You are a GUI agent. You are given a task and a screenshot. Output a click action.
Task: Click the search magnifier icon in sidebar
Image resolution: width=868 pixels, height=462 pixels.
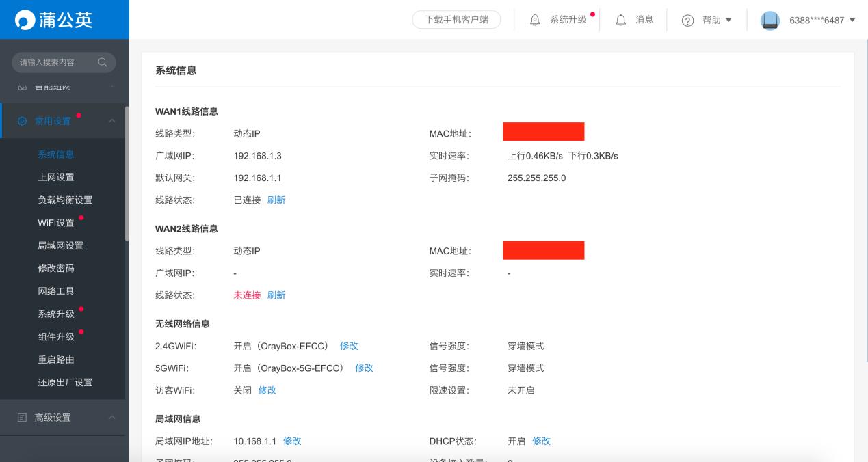click(102, 62)
